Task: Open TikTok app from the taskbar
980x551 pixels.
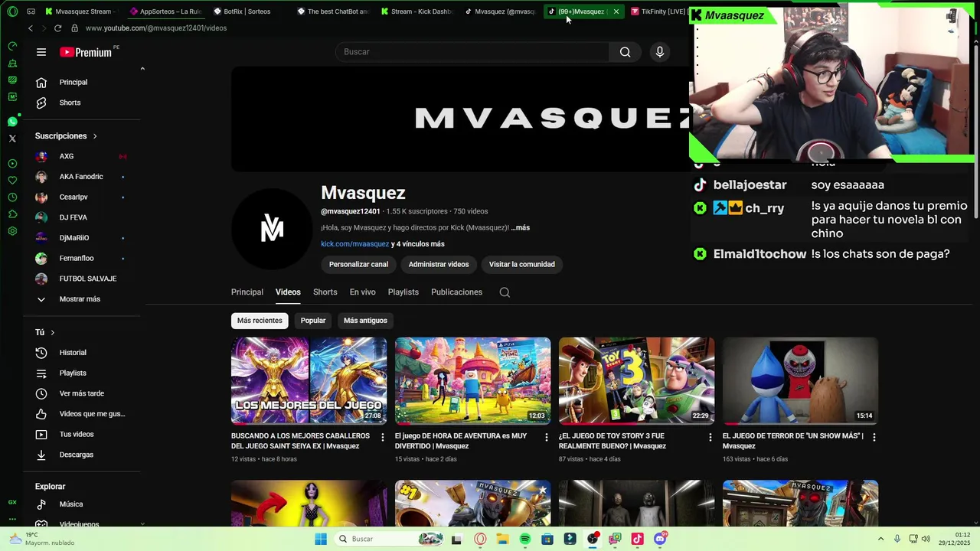Action: pos(637,539)
